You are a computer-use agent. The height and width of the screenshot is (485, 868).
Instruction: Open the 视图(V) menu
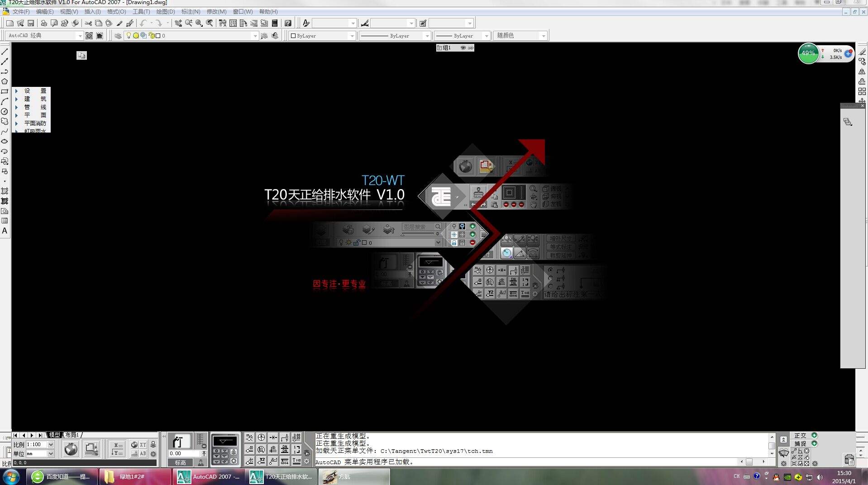click(69, 12)
